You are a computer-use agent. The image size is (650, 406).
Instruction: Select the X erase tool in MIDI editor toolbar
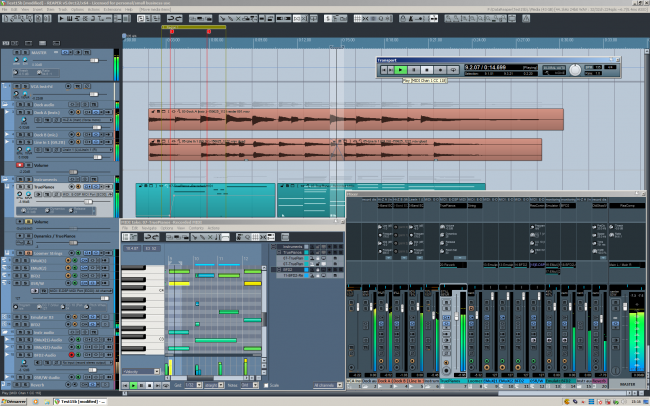pyautogui.click(x=210, y=237)
